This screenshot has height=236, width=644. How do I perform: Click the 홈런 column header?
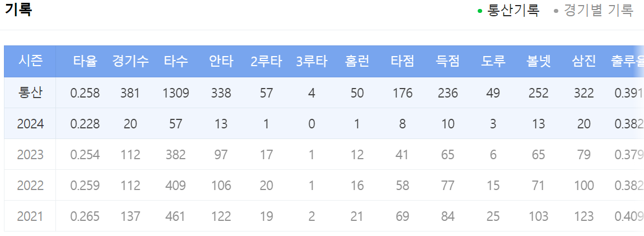[x=357, y=62]
